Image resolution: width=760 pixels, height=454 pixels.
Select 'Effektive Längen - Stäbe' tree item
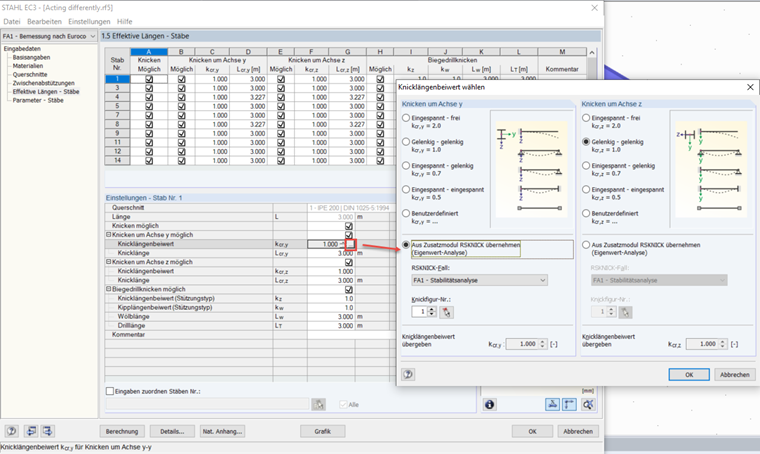click(x=46, y=92)
